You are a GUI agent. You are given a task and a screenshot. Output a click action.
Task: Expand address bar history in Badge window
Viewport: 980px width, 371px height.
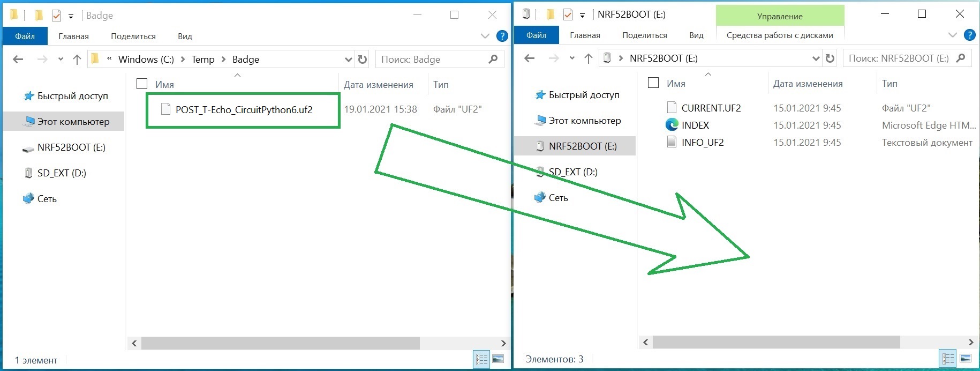(349, 60)
